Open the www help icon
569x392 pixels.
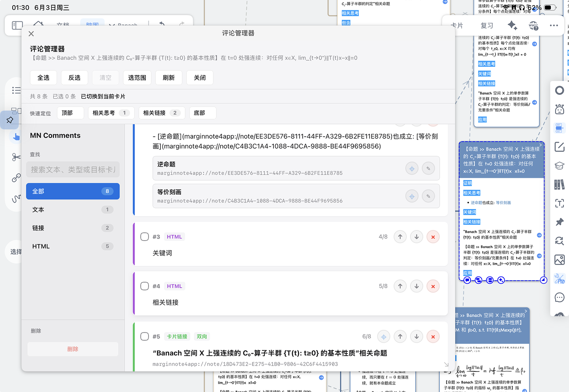pos(533,26)
